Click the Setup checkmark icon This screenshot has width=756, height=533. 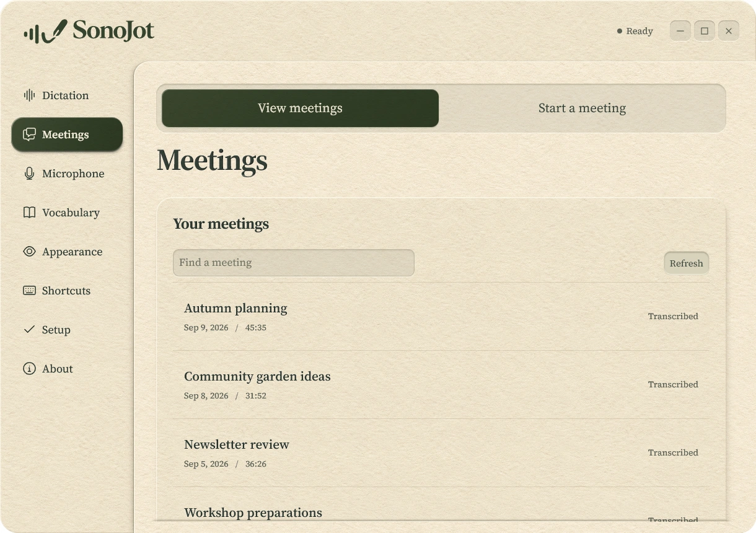pyautogui.click(x=29, y=330)
